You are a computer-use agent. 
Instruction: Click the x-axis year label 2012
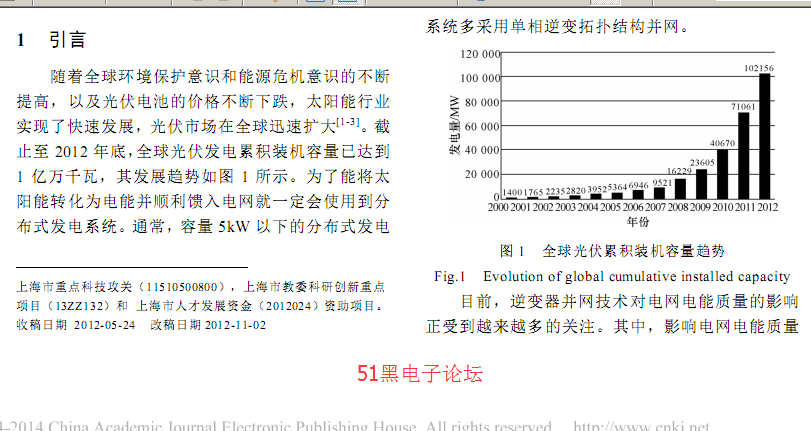(x=768, y=207)
